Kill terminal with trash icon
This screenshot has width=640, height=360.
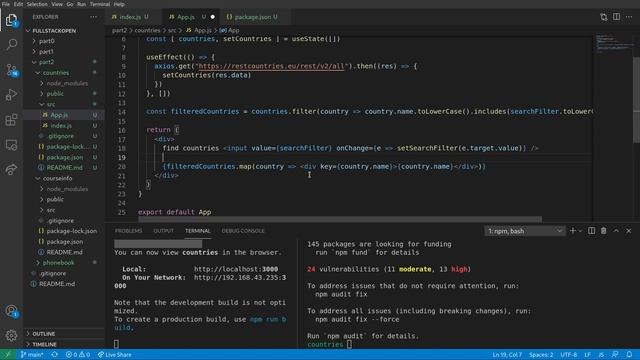[604, 231]
